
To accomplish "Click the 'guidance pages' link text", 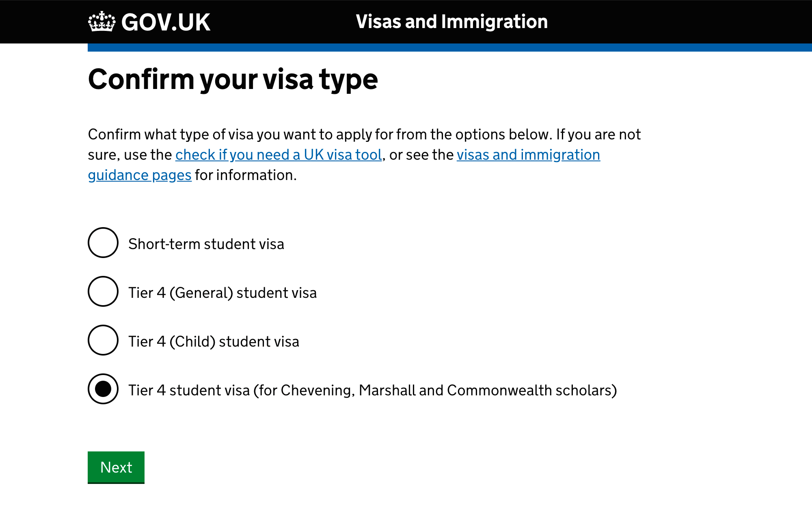I will click(140, 175).
